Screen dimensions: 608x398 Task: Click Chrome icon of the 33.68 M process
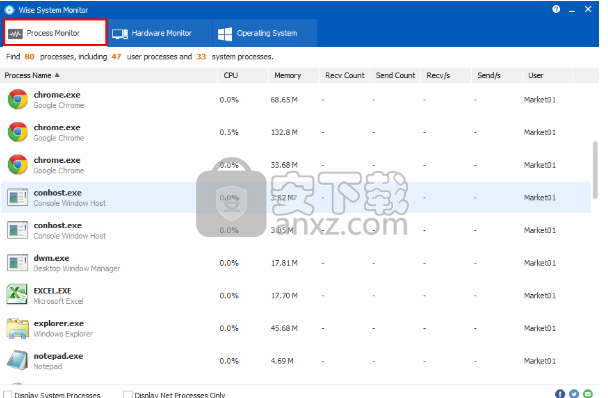click(x=18, y=164)
